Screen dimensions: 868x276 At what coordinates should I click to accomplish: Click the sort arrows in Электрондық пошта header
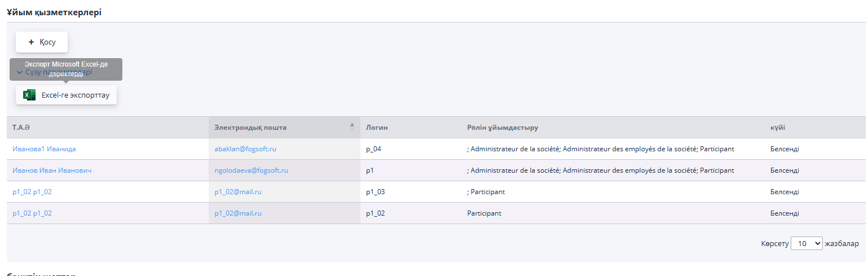coord(353,126)
